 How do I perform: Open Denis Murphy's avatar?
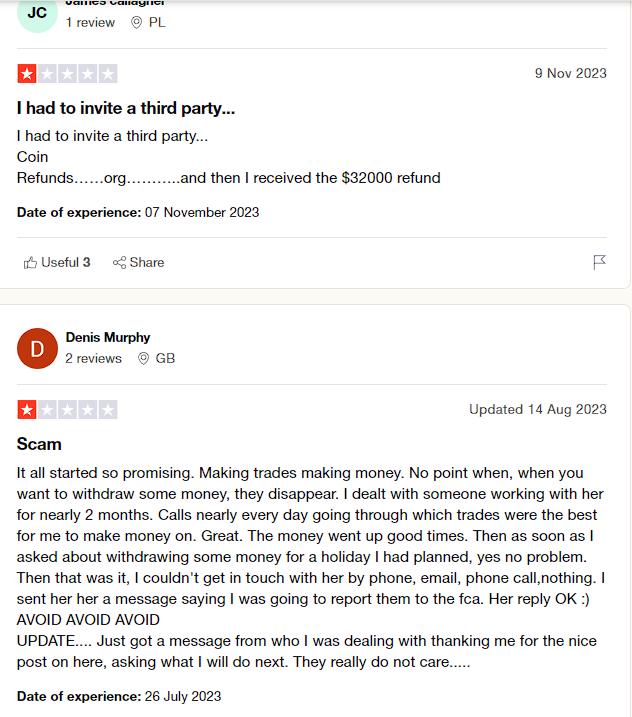click(37, 348)
